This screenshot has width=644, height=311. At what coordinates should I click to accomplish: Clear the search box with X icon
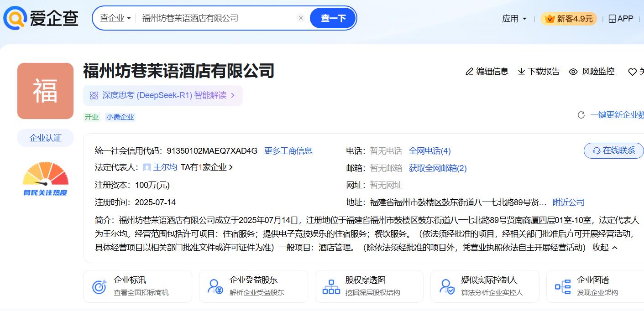[300, 18]
